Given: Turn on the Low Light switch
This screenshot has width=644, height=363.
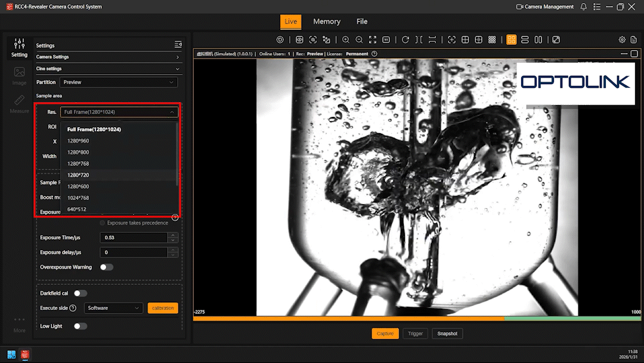Looking at the screenshot, I should [80, 326].
